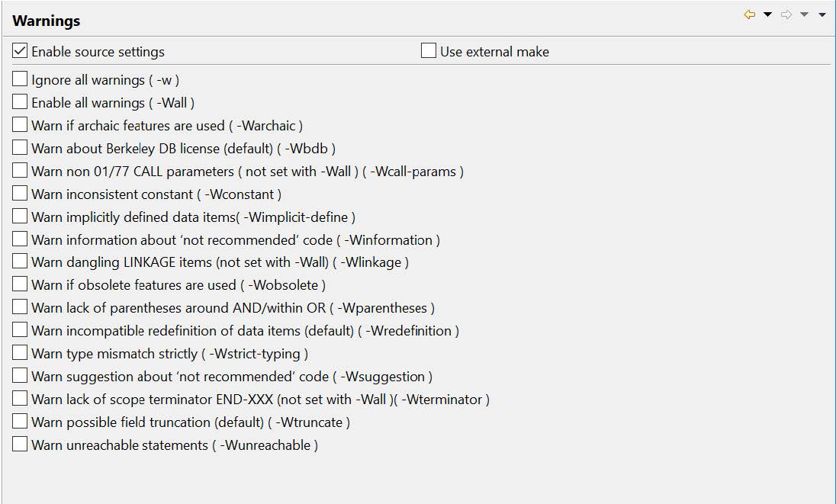Enable Ignore all warnings (-w)
Viewport: 836px width, 504px height.
(21, 79)
